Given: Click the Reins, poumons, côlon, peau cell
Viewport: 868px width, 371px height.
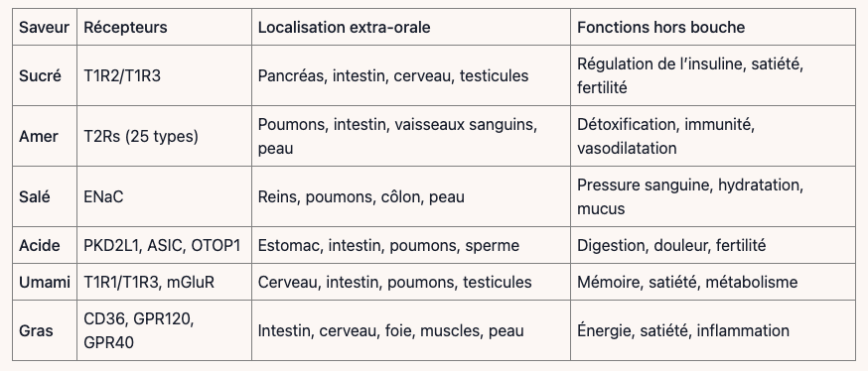Looking at the screenshot, I should (361, 196).
